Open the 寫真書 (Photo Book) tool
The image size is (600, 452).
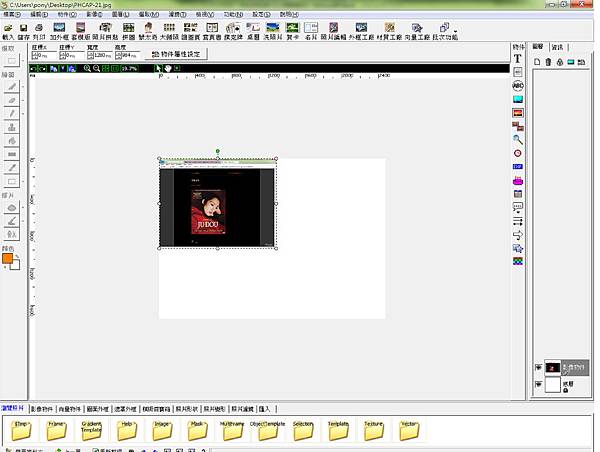[212, 31]
